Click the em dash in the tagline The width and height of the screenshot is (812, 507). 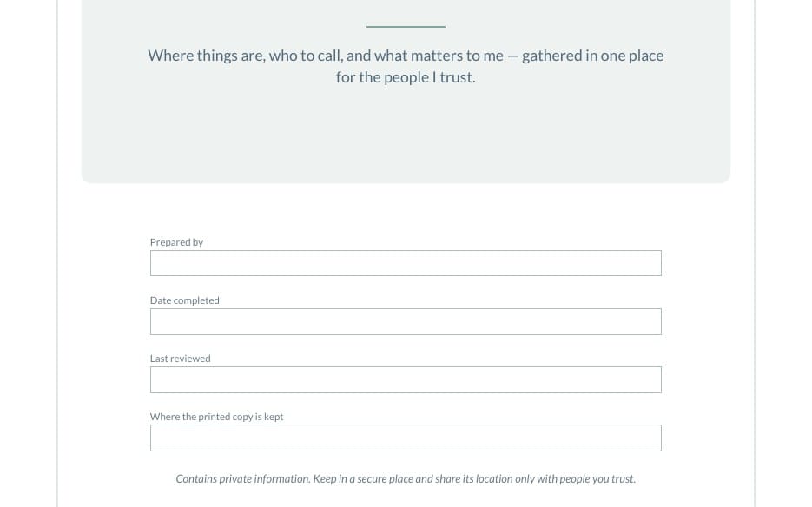pos(512,56)
